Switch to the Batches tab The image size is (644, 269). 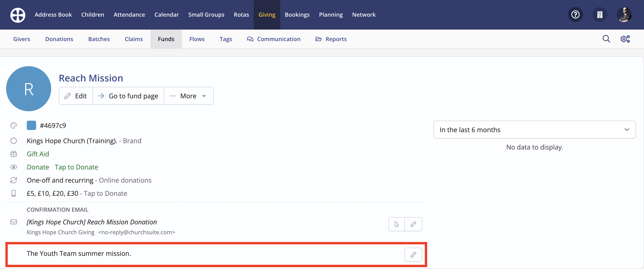tap(99, 39)
